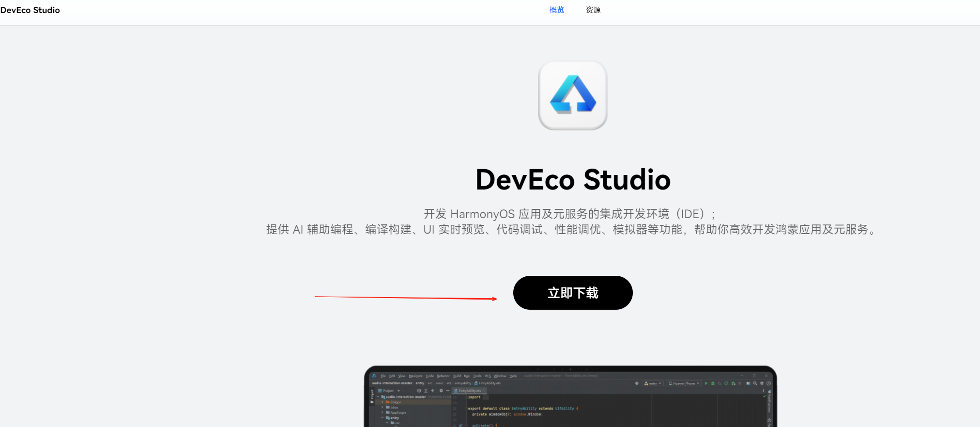The width and height of the screenshot is (980, 427).
Task: Switch to the 概览 tab
Action: [557, 10]
